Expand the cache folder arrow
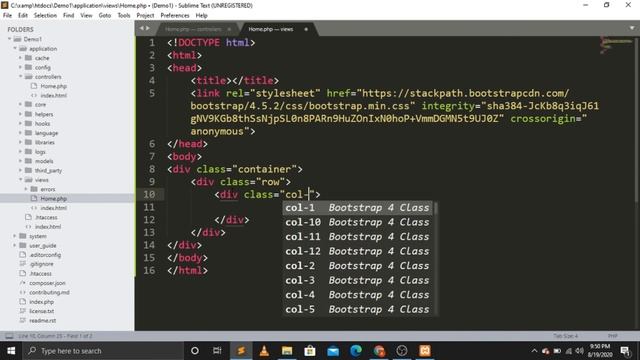640x360 pixels. point(20,58)
